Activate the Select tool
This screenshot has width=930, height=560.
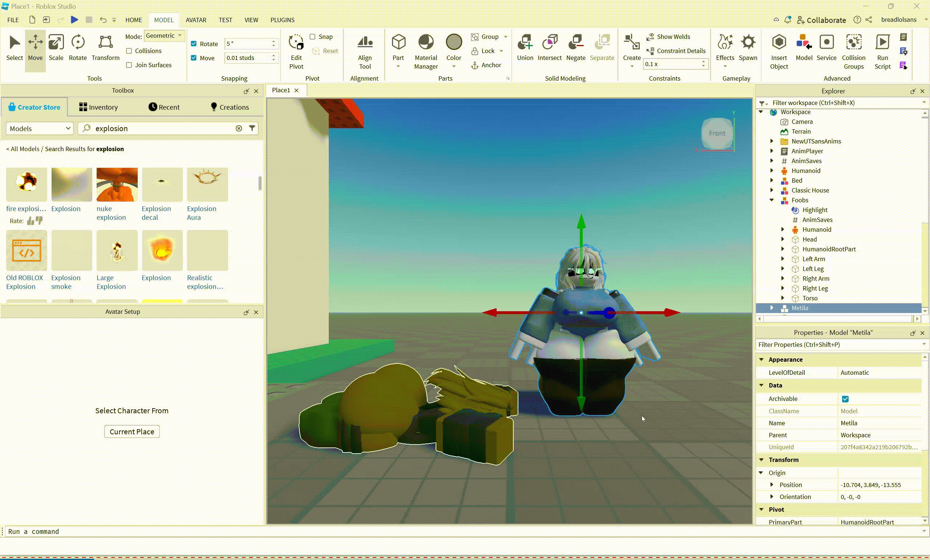14,48
